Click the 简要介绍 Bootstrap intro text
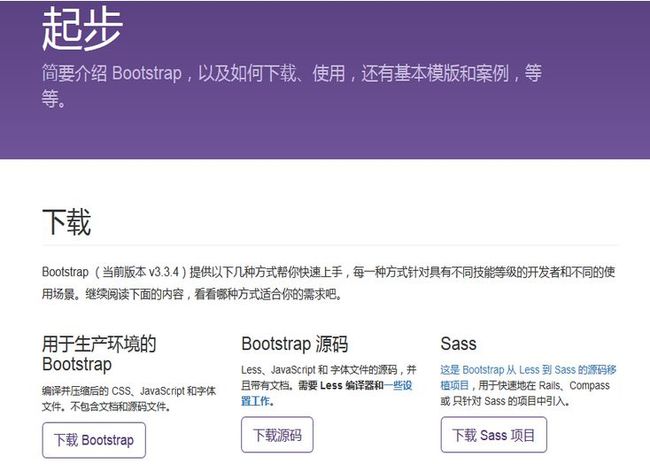650x464 pixels. (x=291, y=86)
